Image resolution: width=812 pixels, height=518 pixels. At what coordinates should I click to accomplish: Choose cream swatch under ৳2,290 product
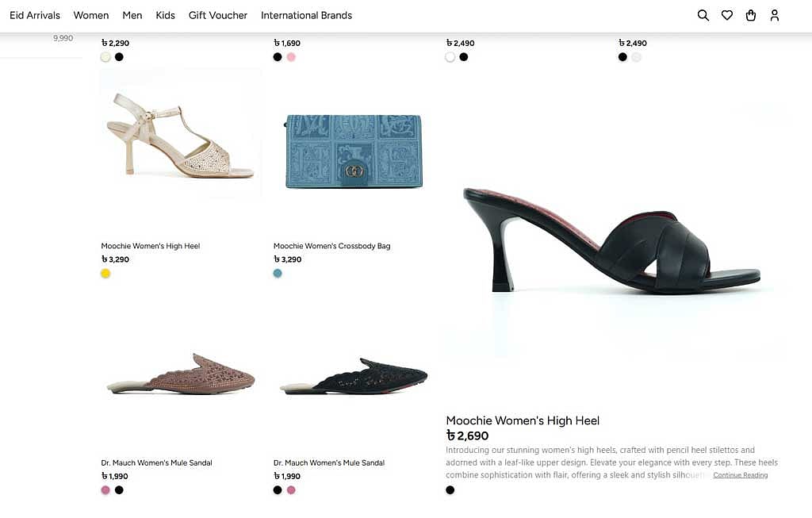pyautogui.click(x=105, y=57)
